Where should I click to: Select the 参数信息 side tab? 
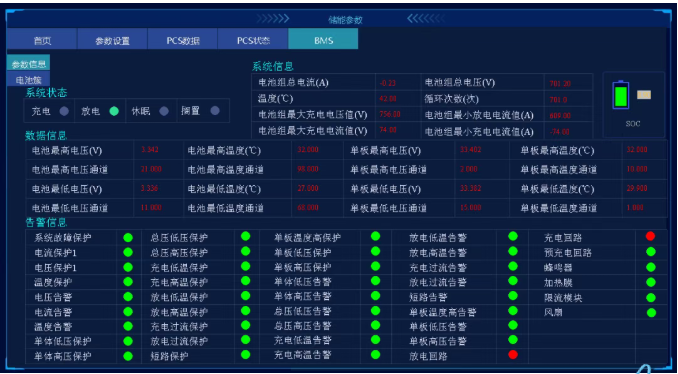tap(29, 64)
